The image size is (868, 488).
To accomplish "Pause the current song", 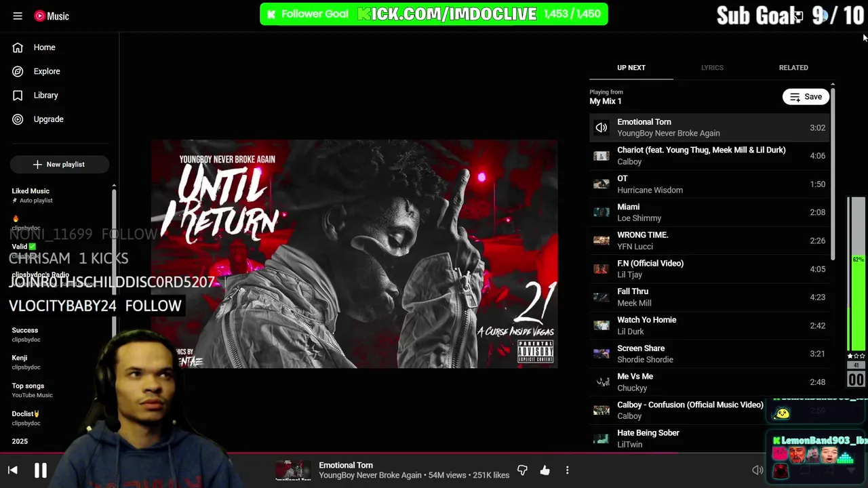I will point(41,470).
